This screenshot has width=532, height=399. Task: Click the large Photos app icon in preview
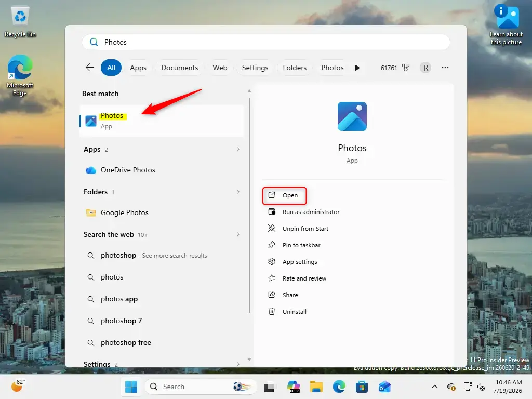(352, 116)
